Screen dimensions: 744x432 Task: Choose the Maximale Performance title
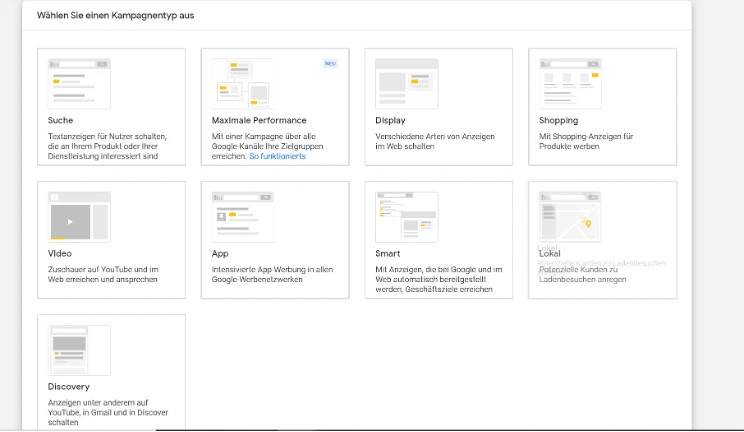coord(259,121)
